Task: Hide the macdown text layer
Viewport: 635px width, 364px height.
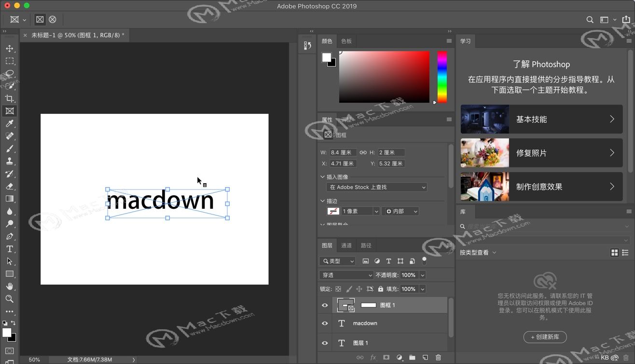Action: coord(325,324)
